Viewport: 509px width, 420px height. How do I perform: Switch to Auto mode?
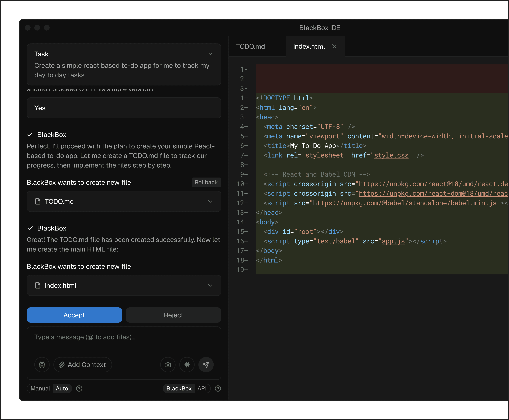(62, 389)
